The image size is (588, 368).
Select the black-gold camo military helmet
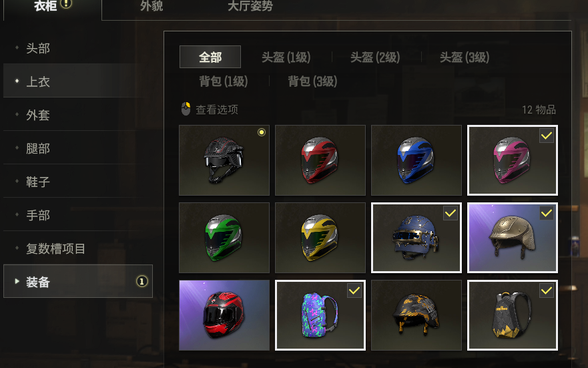(416, 315)
